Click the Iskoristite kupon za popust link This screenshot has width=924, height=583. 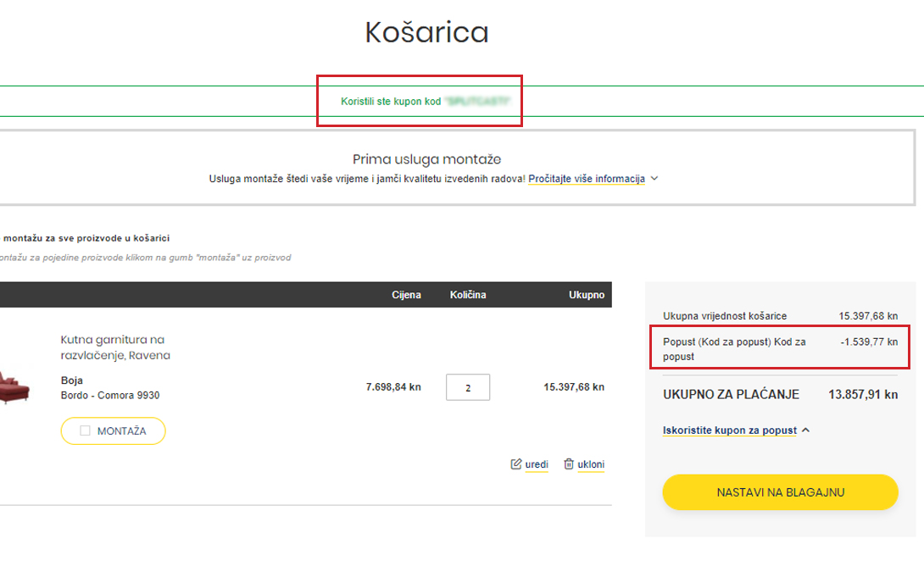coord(729,430)
